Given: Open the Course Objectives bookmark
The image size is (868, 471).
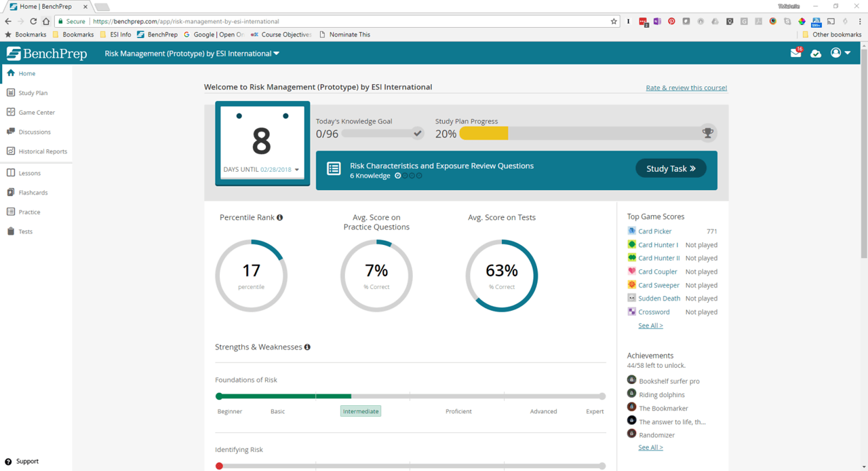Looking at the screenshot, I should pyautogui.click(x=281, y=35).
